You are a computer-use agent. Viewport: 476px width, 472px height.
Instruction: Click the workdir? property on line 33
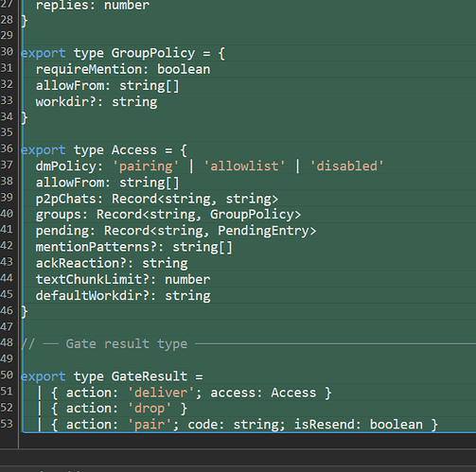[x=65, y=102]
